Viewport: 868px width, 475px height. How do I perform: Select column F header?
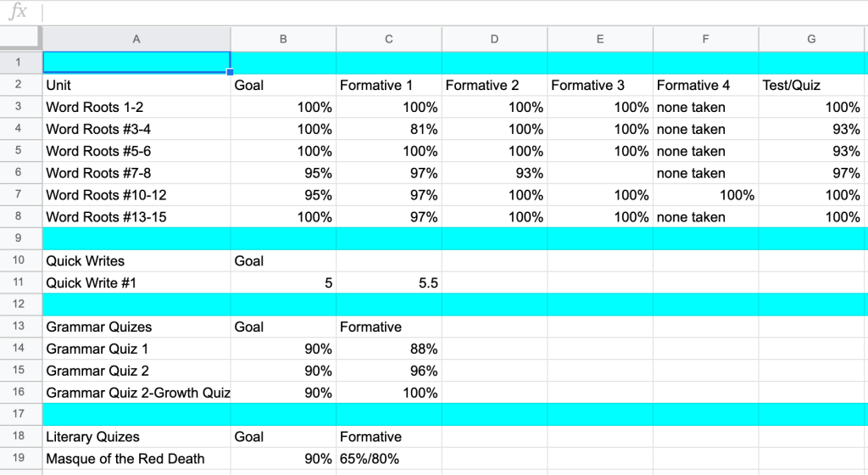705,38
